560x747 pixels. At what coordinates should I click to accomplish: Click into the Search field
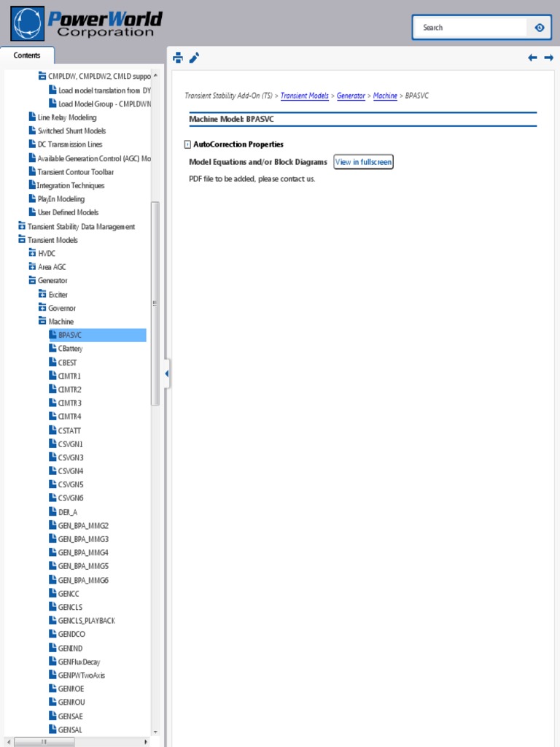[470, 28]
